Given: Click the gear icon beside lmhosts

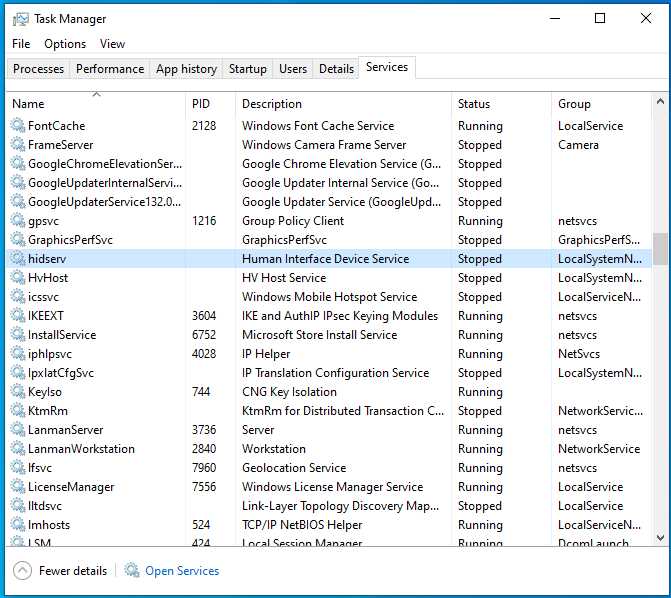Looking at the screenshot, I should 18,524.
